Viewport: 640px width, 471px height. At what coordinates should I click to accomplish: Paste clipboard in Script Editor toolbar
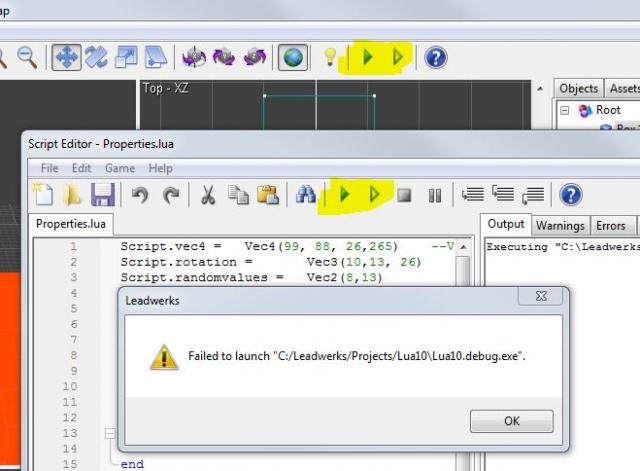point(268,195)
